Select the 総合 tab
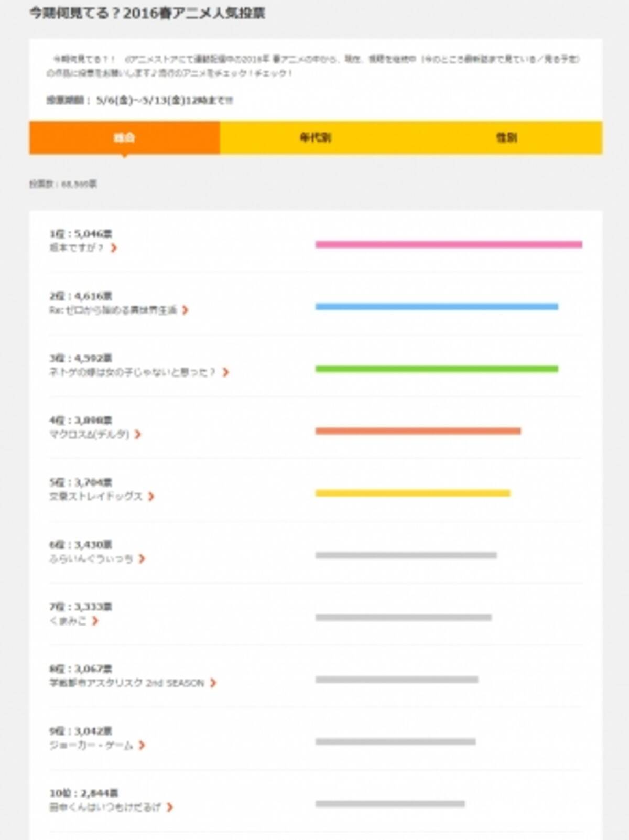 click(x=125, y=137)
